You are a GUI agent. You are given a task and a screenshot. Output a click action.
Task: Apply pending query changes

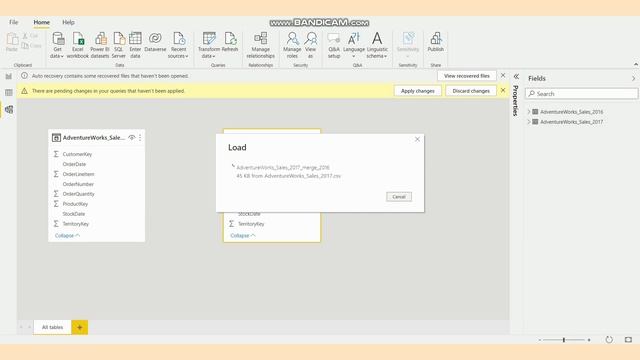418,91
